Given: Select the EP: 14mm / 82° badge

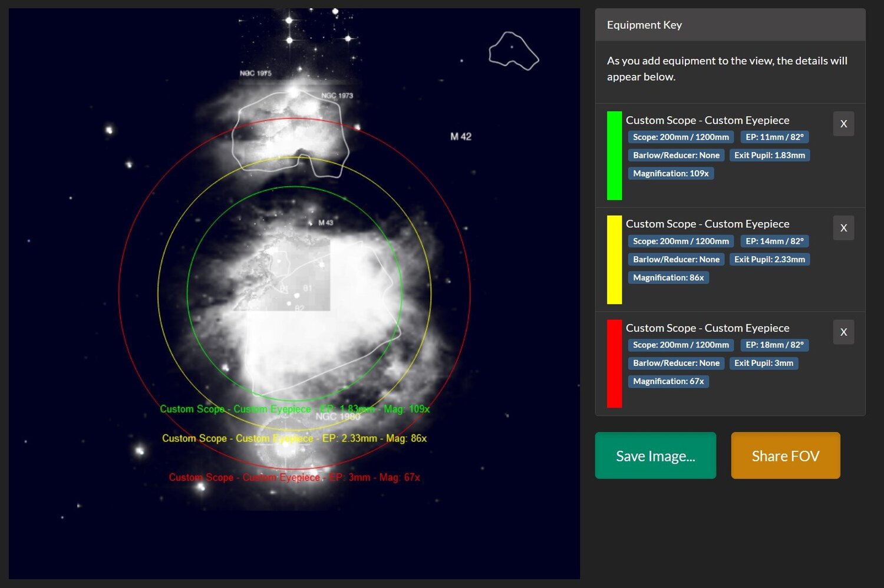Looking at the screenshot, I should (x=774, y=241).
